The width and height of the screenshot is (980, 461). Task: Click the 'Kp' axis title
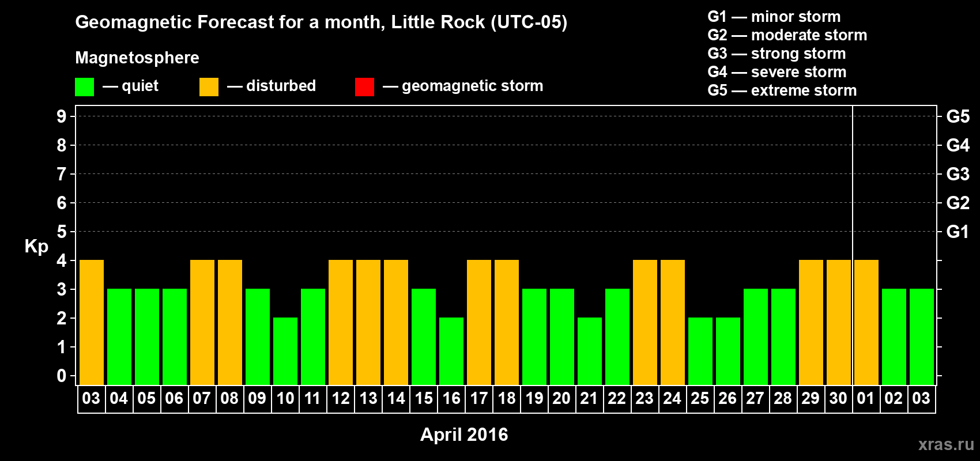click(x=36, y=247)
